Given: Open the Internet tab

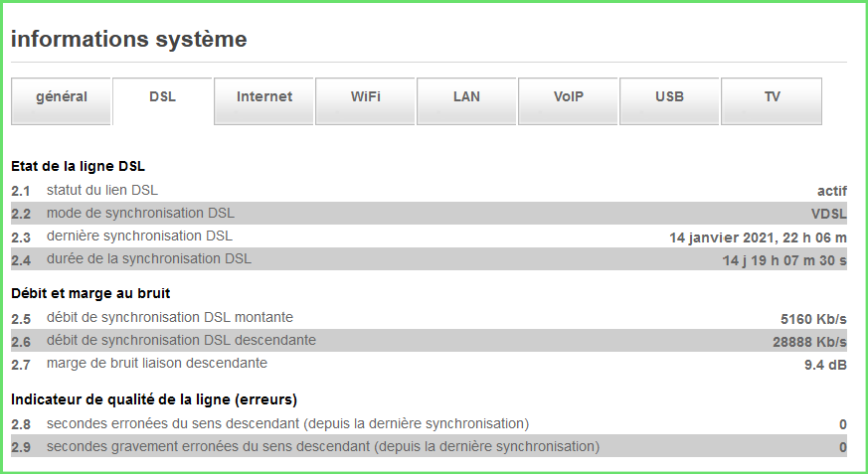Looking at the screenshot, I should click(x=264, y=97).
